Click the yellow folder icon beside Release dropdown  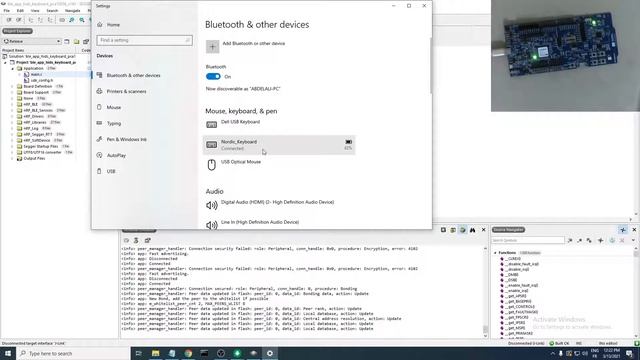pos(76,41)
